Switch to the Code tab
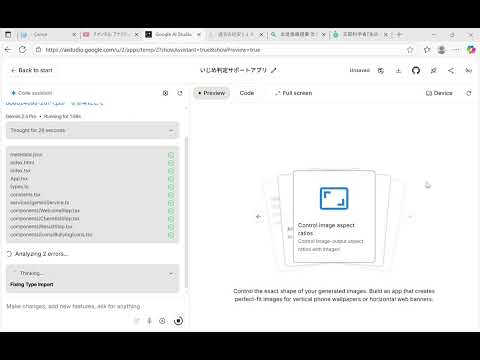The width and height of the screenshot is (480, 360). click(247, 93)
